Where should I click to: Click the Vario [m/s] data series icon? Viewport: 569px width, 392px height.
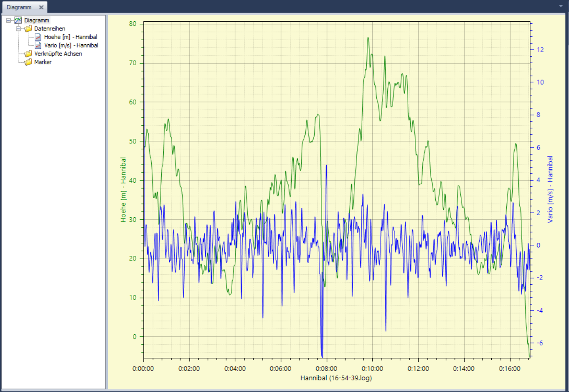(38, 46)
